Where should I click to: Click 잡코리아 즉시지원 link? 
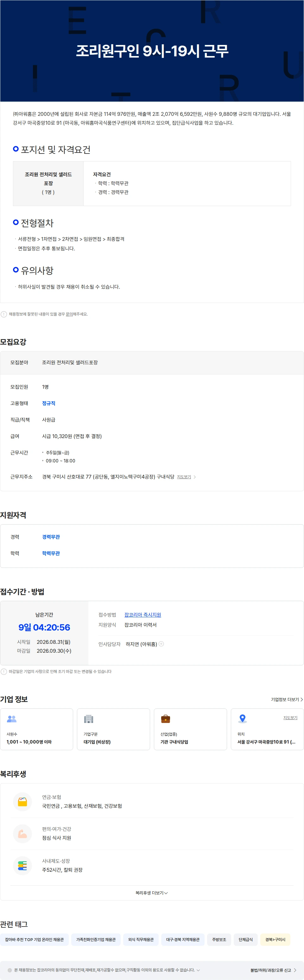143,615
